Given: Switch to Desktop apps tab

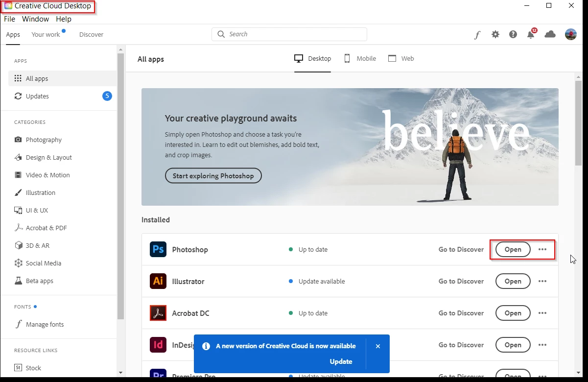Looking at the screenshot, I should click(x=313, y=59).
